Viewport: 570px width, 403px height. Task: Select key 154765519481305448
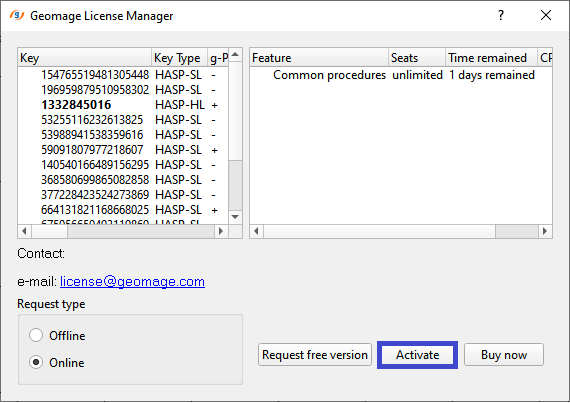[95, 75]
